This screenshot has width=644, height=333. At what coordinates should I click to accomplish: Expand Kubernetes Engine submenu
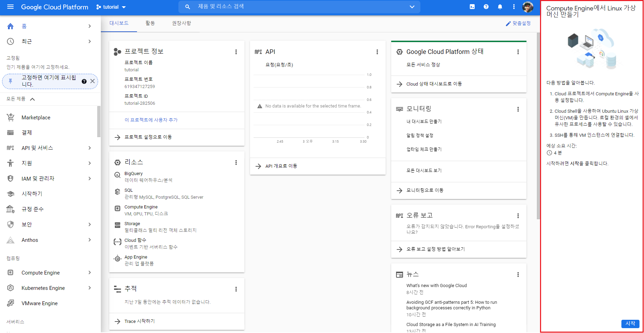[90, 288]
